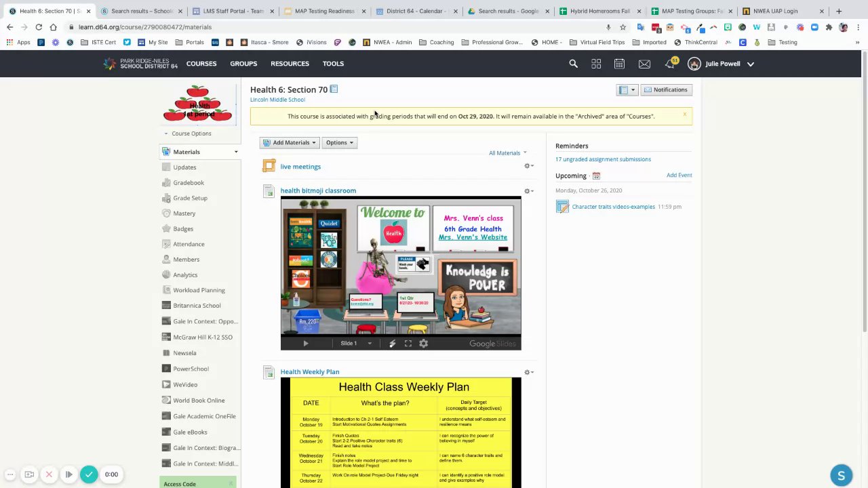
Task: Open the Gradebook sidebar item
Action: (189, 183)
